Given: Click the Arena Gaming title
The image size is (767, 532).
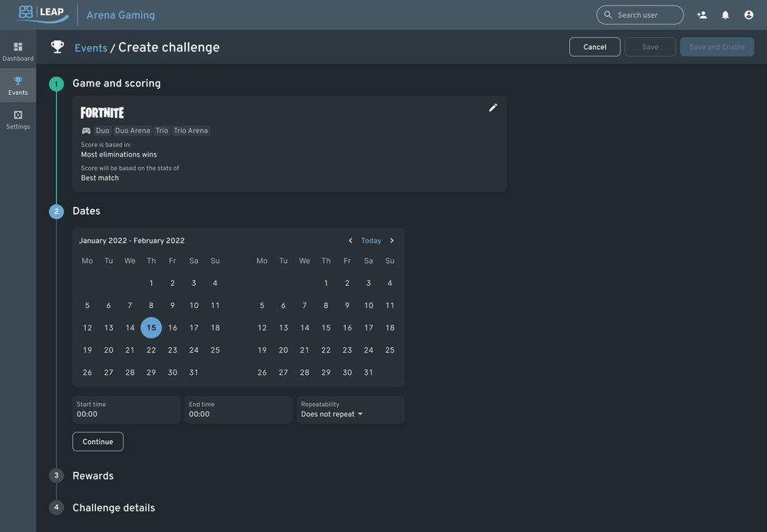Looking at the screenshot, I should (x=121, y=15).
